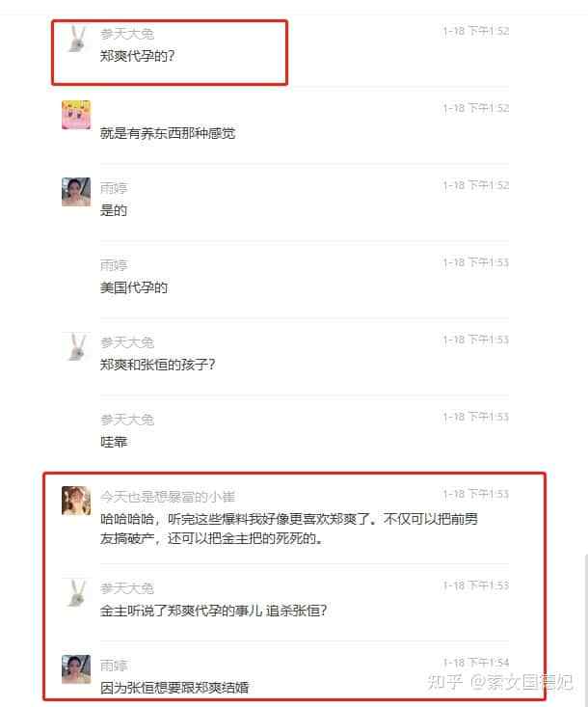Open the pink cartoon avatar profile
This screenshot has width=588, height=707.
[76, 115]
